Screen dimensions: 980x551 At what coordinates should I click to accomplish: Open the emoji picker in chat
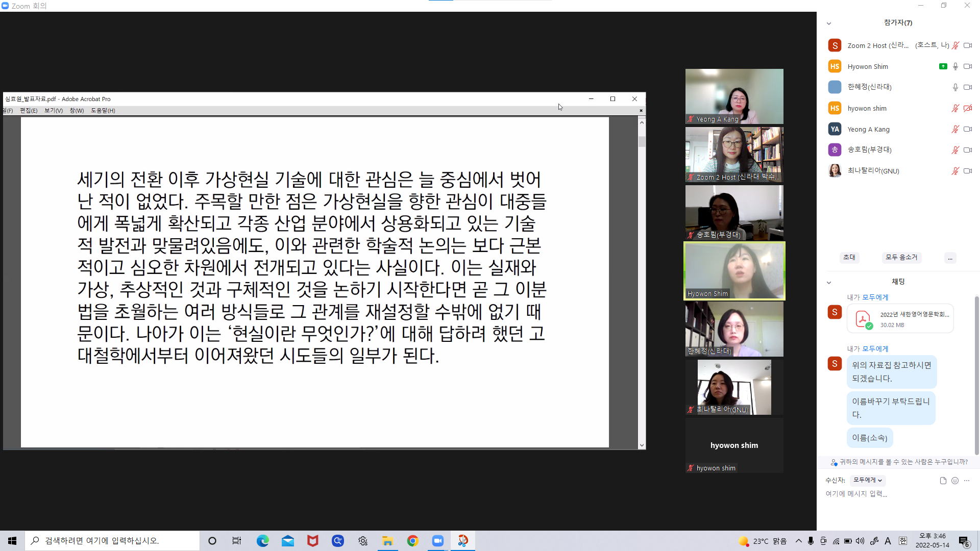click(x=955, y=481)
